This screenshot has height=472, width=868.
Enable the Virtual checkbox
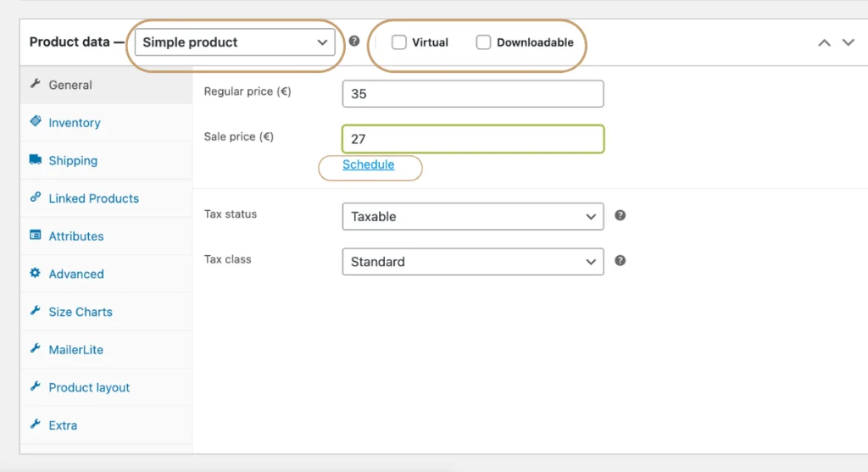(399, 42)
